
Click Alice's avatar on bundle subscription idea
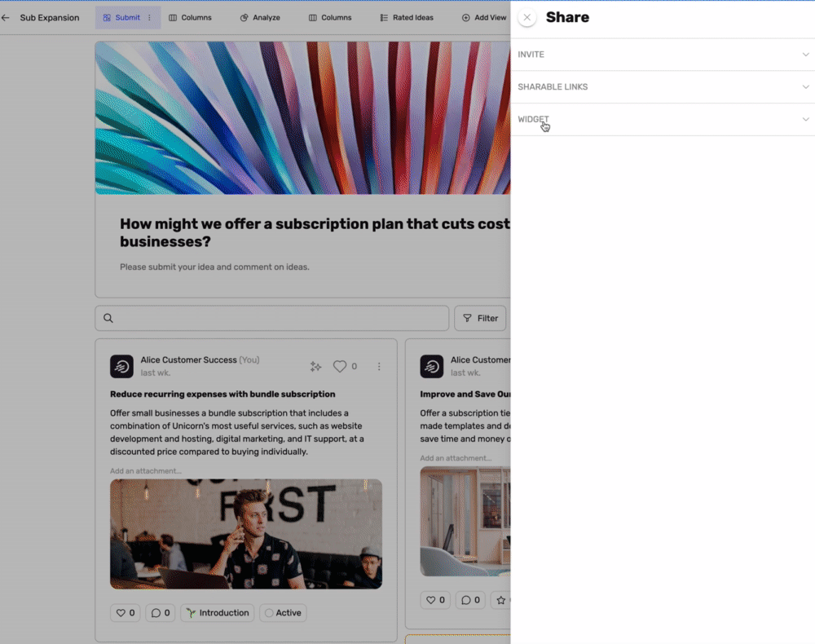(121, 367)
